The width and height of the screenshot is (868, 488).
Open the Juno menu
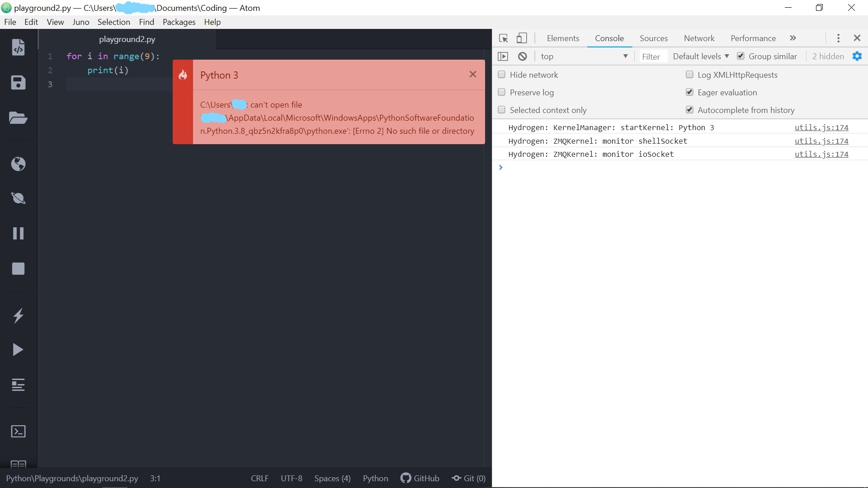80,22
